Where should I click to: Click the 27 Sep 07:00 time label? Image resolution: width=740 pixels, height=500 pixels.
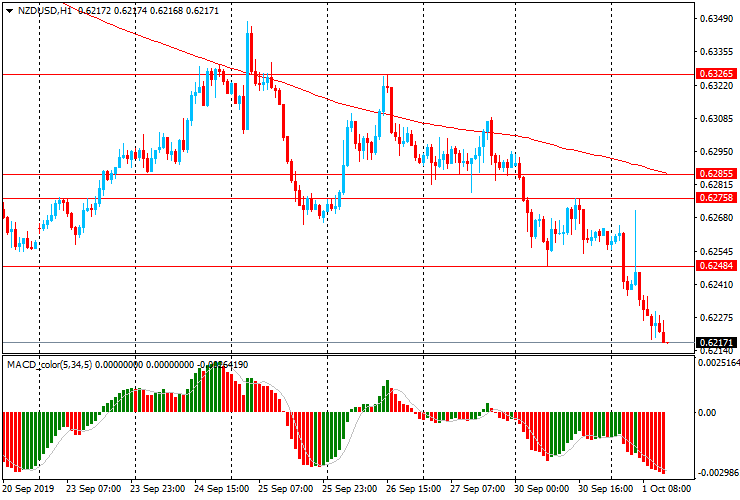tap(476, 490)
